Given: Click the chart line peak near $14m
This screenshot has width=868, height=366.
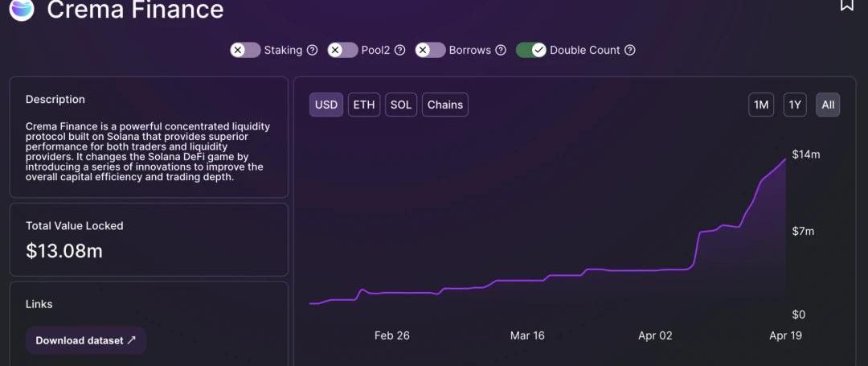Looking at the screenshot, I should click(784, 160).
